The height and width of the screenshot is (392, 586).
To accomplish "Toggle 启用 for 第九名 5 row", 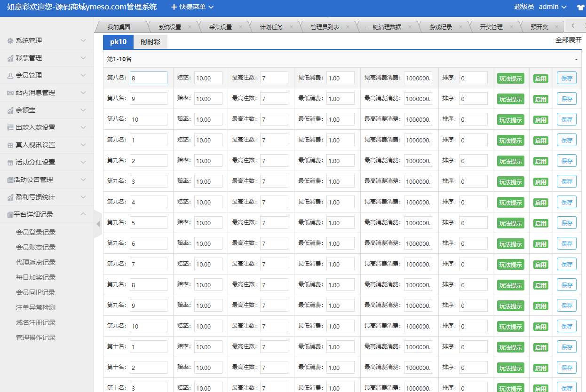I will click(541, 223).
